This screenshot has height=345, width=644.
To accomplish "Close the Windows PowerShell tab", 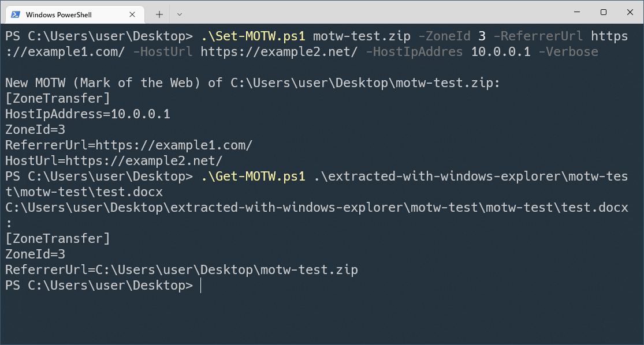I will pyautogui.click(x=132, y=14).
